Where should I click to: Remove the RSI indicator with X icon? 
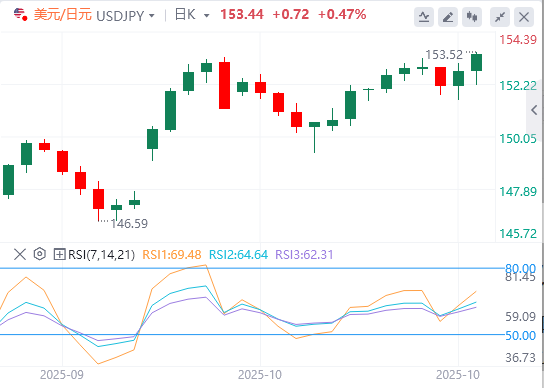pyautogui.click(x=20, y=254)
